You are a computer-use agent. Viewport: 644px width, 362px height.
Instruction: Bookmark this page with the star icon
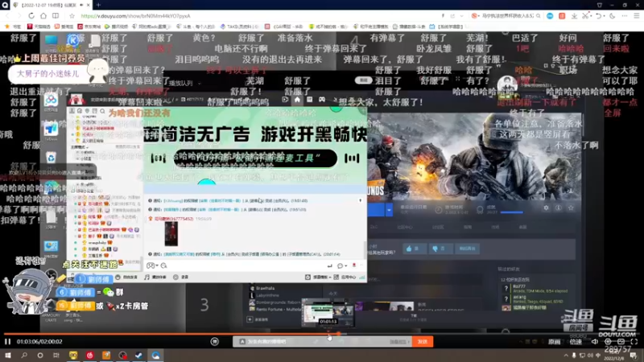(x=72, y=15)
